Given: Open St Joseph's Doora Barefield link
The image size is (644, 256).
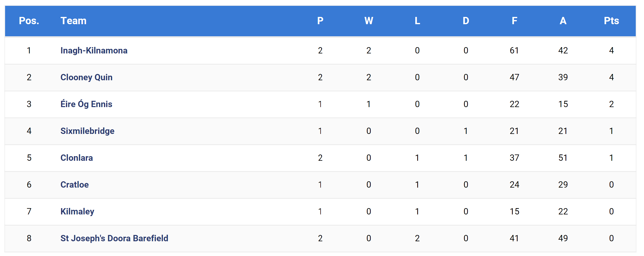Looking at the screenshot, I should [114, 238].
